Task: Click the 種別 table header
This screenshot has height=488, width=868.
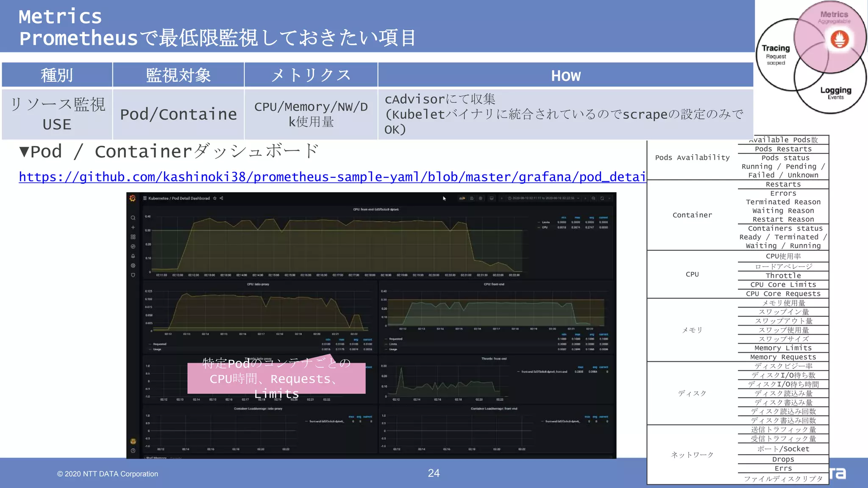Action: (57, 75)
